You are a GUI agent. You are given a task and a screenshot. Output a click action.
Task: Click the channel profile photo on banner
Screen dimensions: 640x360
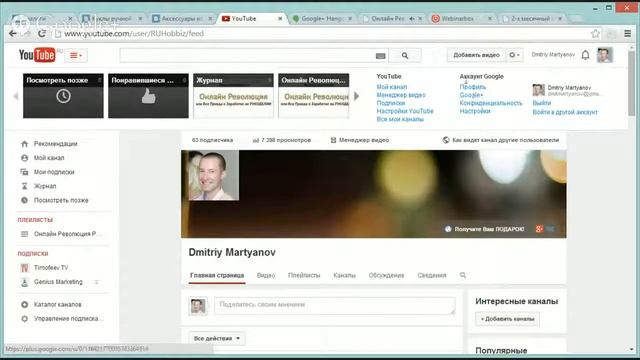214,175
